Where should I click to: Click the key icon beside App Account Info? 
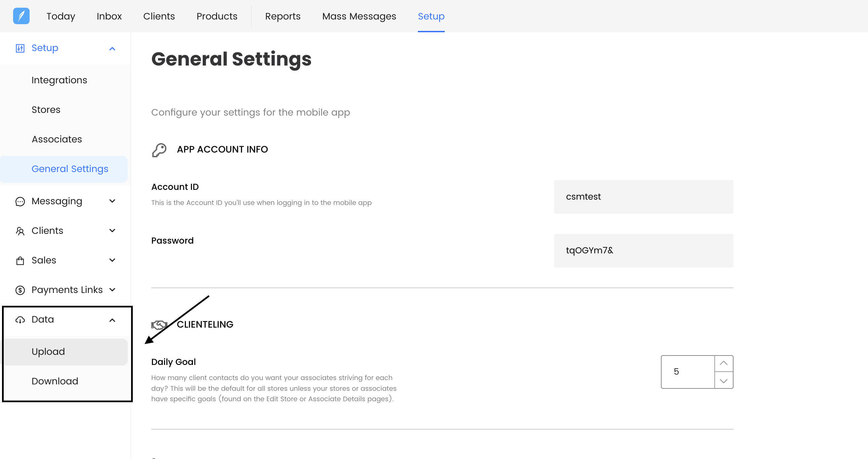[159, 150]
